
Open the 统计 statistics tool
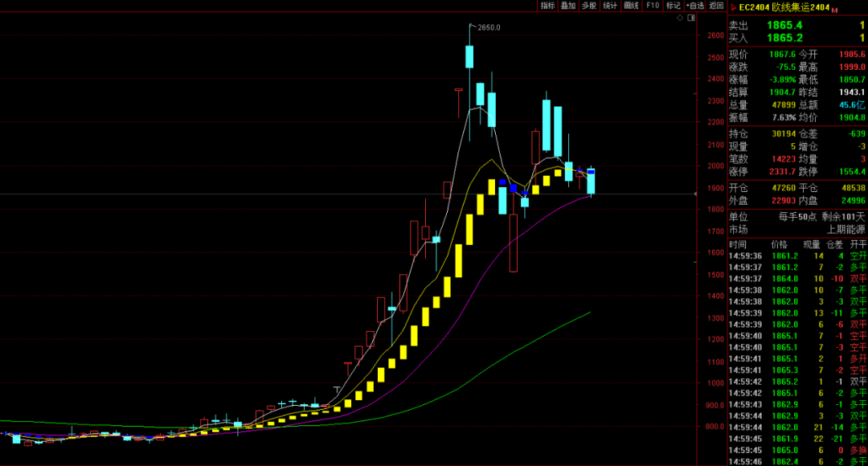coord(610,6)
